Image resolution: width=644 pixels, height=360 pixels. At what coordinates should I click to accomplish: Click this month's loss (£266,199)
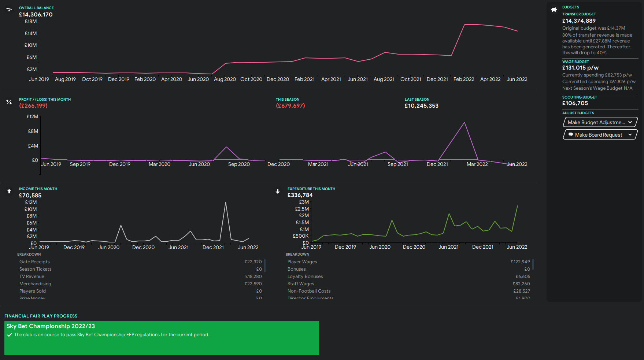(x=33, y=106)
